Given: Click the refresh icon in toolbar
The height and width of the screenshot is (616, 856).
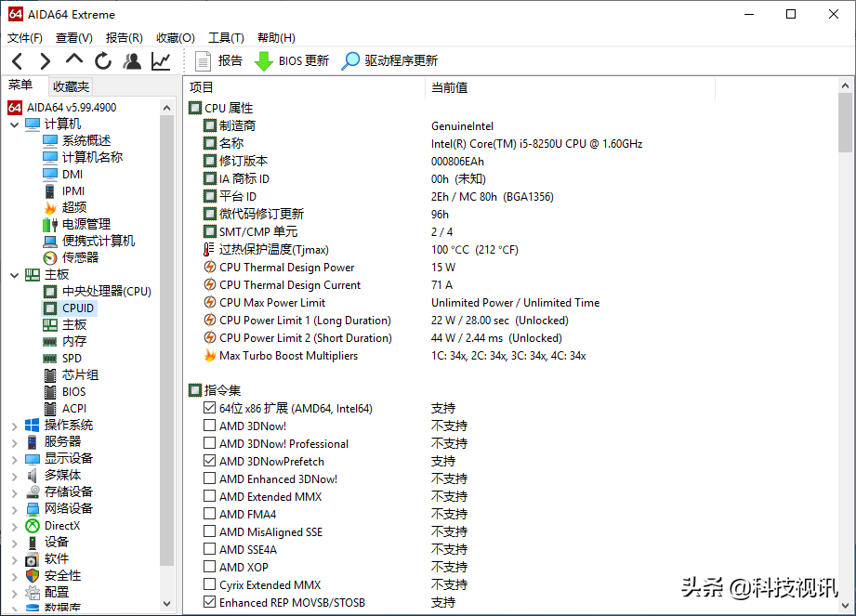Looking at the screenshot, I should 103,61.
